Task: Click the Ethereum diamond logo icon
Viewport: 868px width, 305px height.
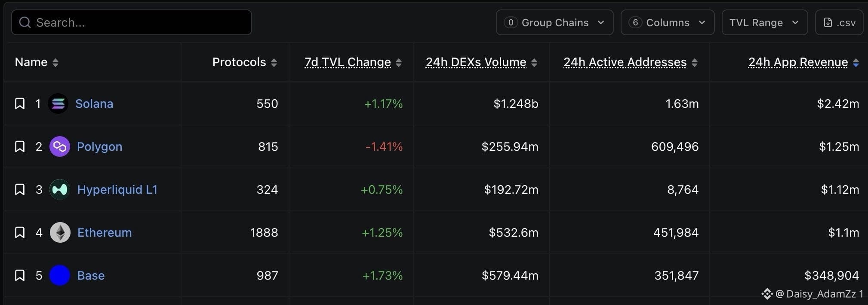Action: coord(60,232)
